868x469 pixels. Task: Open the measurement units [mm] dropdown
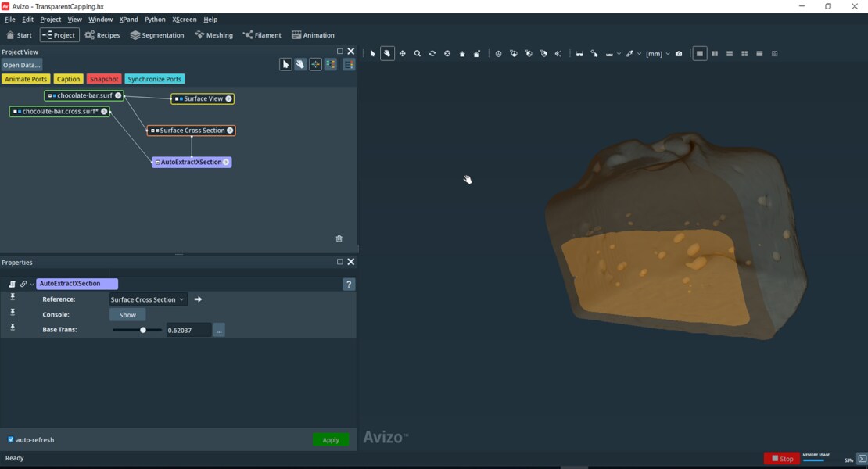coord(658,54)
